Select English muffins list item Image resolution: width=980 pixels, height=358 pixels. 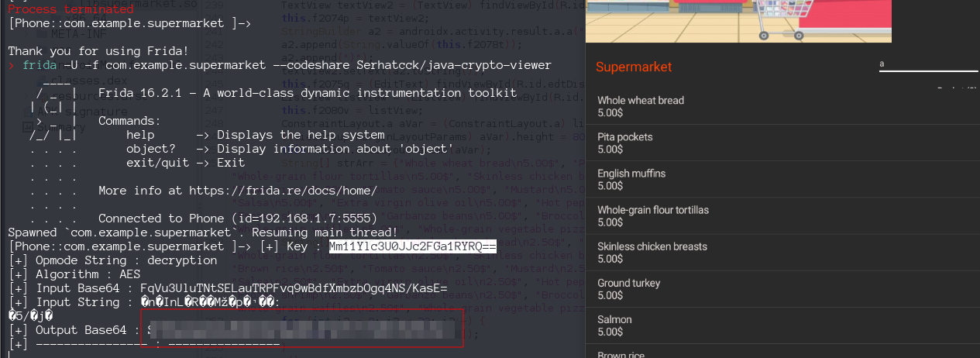point(782,179)
